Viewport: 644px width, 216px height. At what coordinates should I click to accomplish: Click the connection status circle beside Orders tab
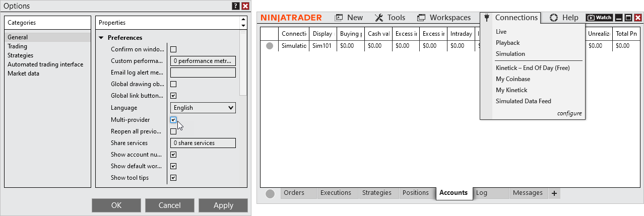point(270,194)
